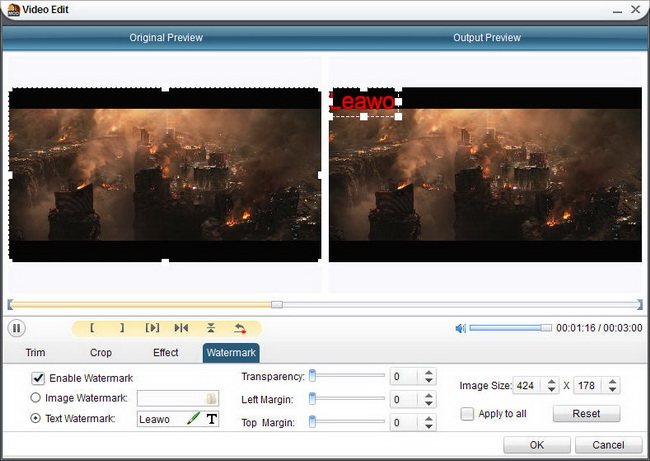650x461 pixels.
Task: Pause the video playback
Action: point(17,328)
